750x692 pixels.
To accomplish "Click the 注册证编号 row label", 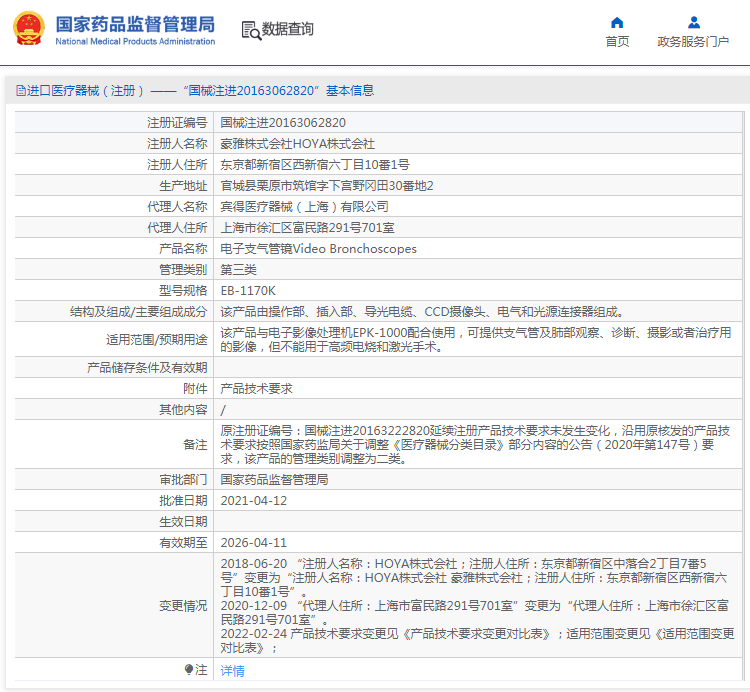I will click(177, 123).
